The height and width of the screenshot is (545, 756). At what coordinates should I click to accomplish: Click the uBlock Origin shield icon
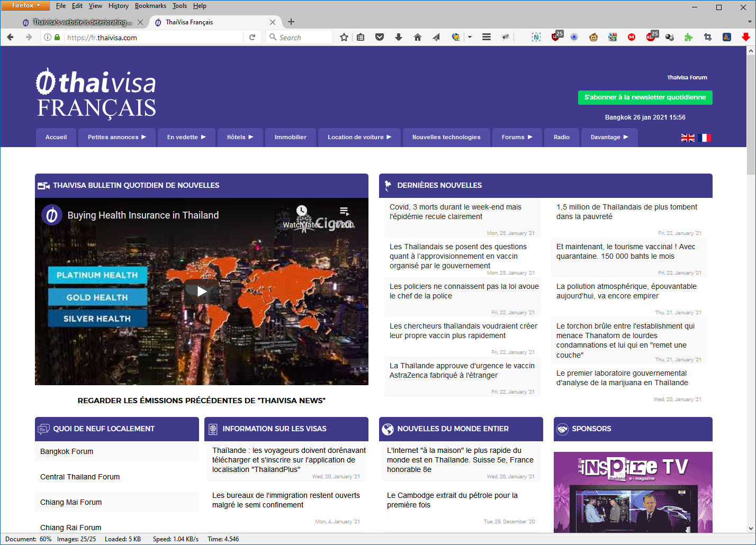pyautogui.click(x=555, y=37)
